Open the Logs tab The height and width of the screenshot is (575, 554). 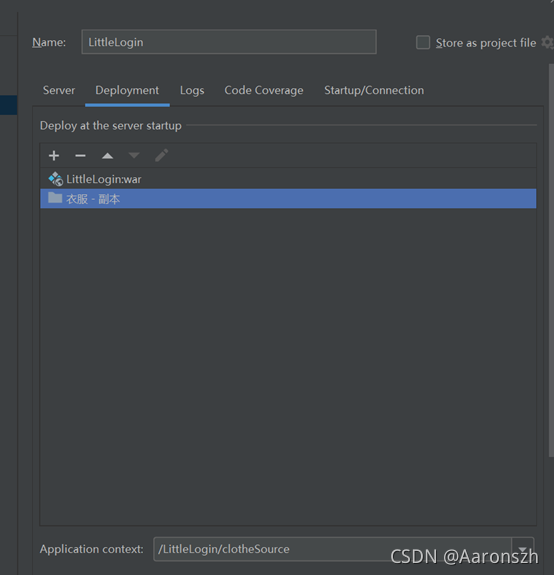pos(192,90)
